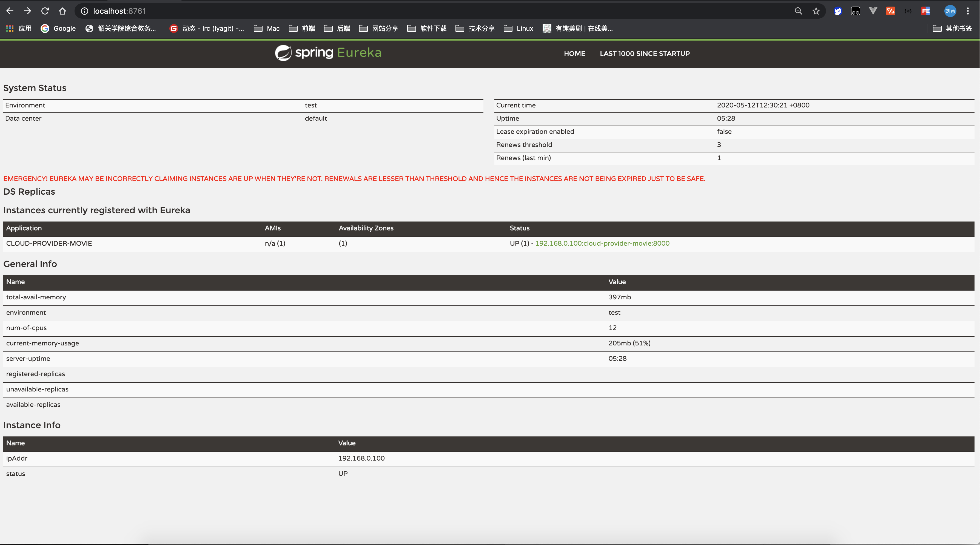Go to the browser Home icon
The image size is (980, 545).
[x=62, y=11]
